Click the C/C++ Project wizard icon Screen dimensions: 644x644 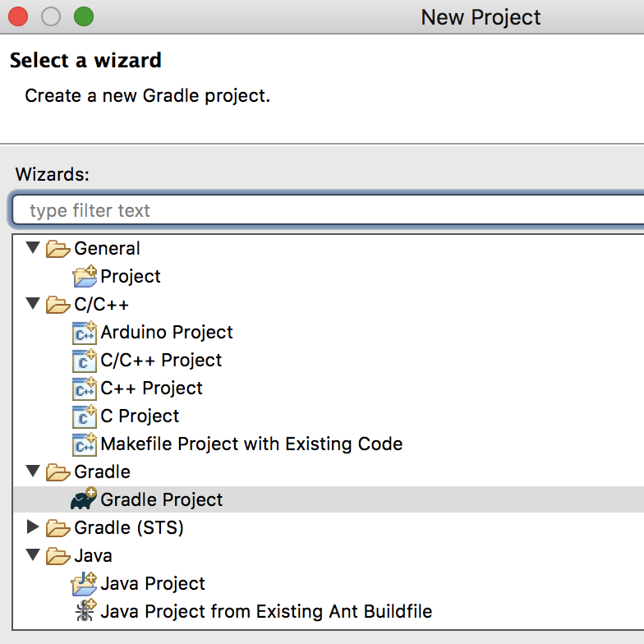[85, 360]
